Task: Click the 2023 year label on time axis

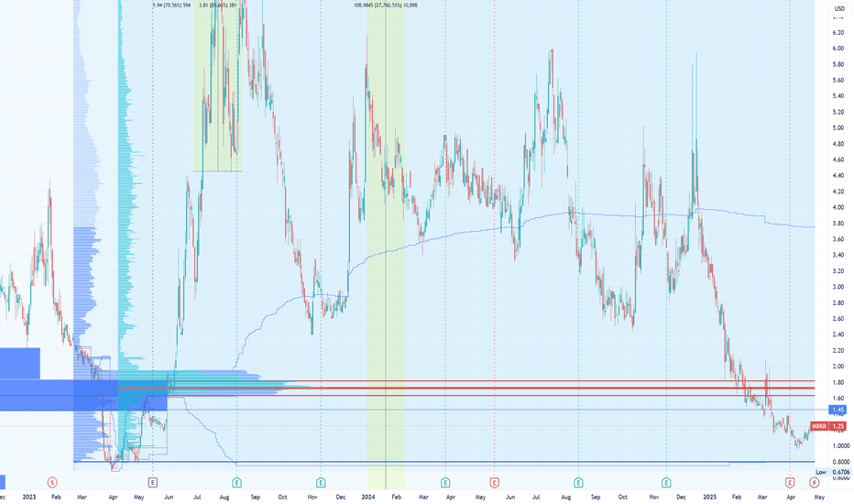Action: [x=29, y=497]
